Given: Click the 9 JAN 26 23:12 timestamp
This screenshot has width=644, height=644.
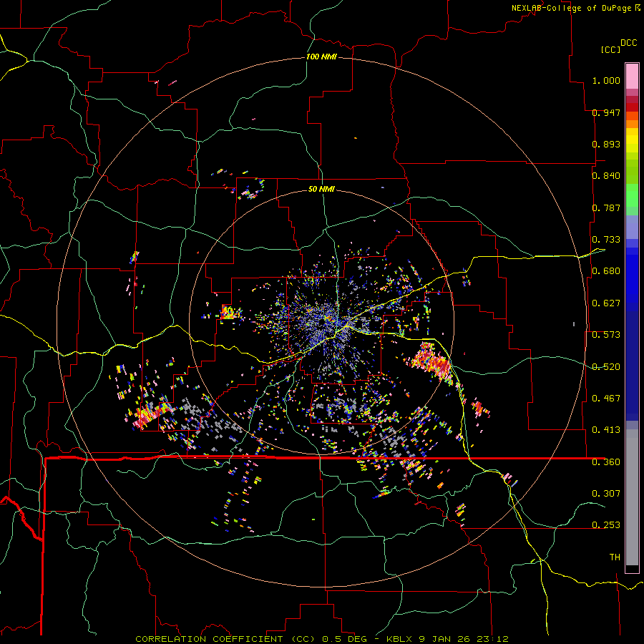Looking at the screenshot, I should 463,639.
